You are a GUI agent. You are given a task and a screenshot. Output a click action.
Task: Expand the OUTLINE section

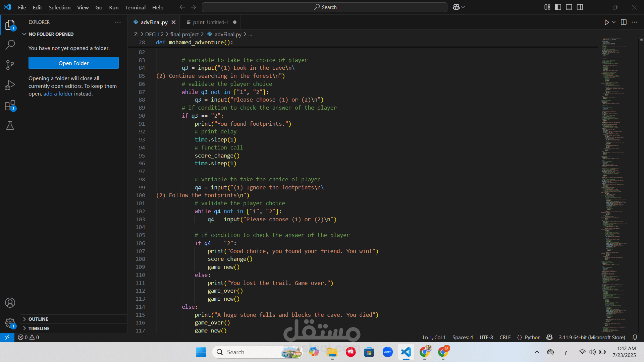tap(38, 319)
